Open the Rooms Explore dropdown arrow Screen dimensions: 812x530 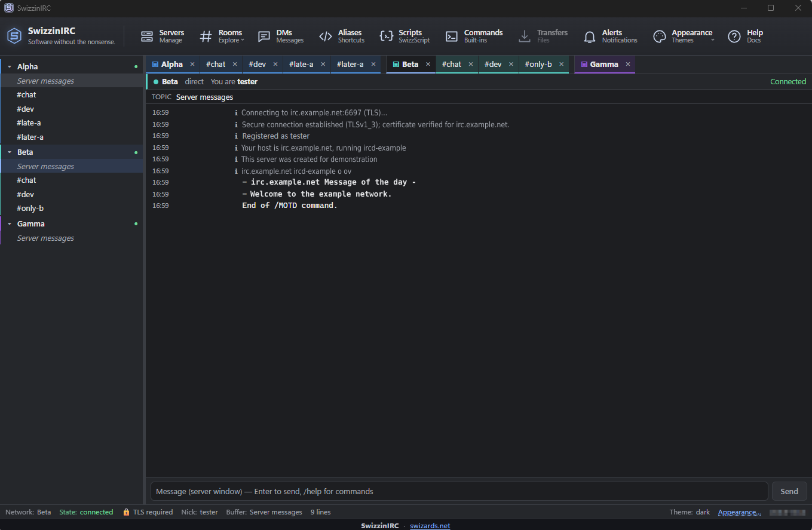click(243, 41)
